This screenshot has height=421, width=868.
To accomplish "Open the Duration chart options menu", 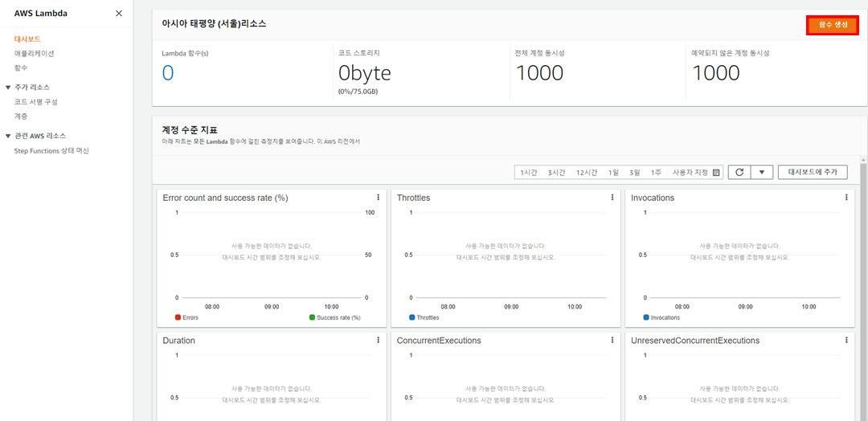I will [x=378, y=340].
